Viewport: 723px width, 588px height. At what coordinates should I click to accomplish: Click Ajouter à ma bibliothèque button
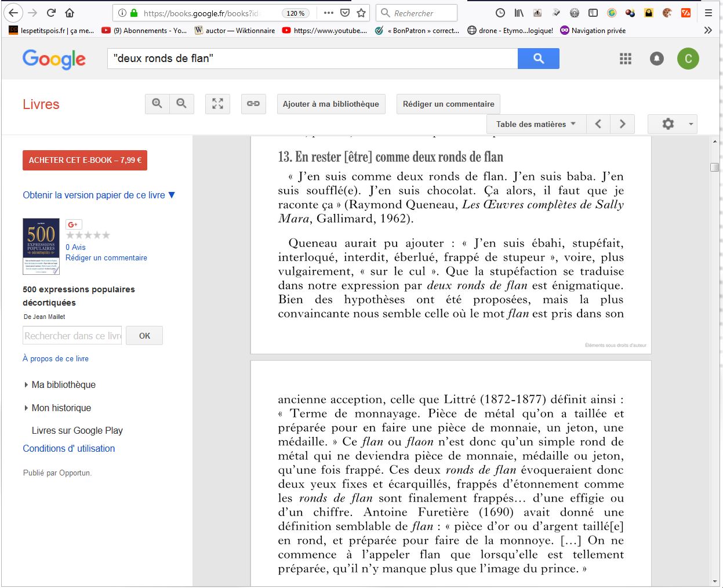[330, 104]
